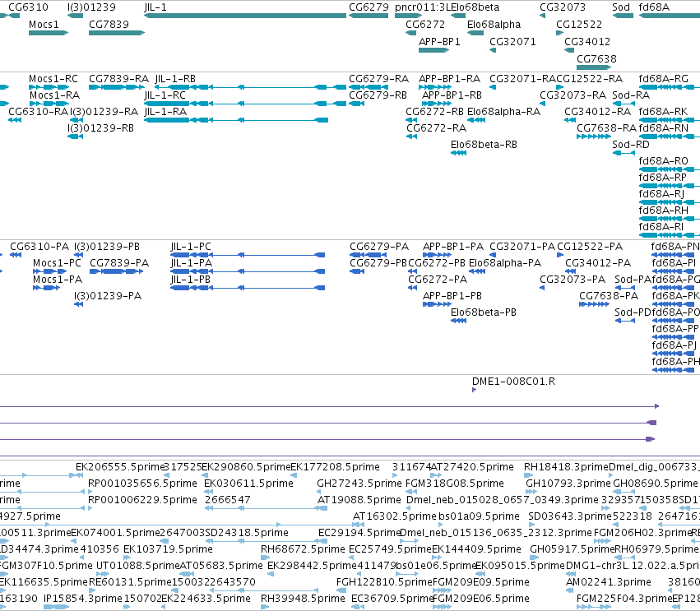Click EST GH05917.5prime

tap(572, 549)
